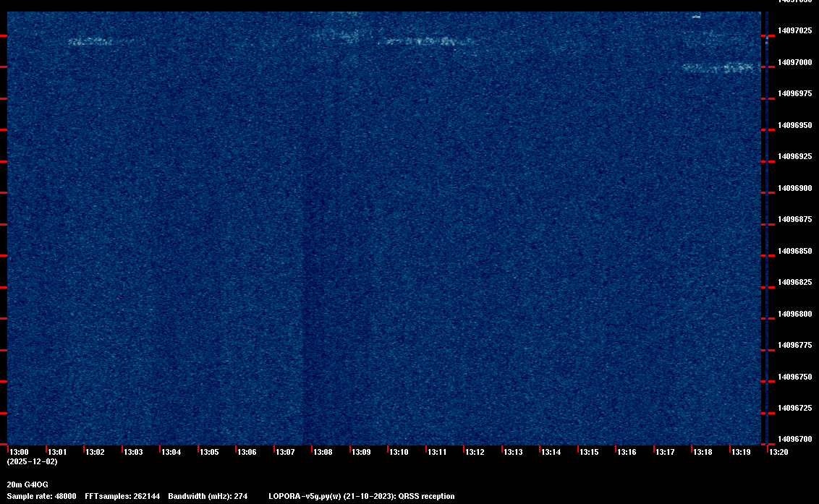This screenshot has height=504, width=819.
Task: Click the 14096975 frequency label
Action: pos(795,93)
